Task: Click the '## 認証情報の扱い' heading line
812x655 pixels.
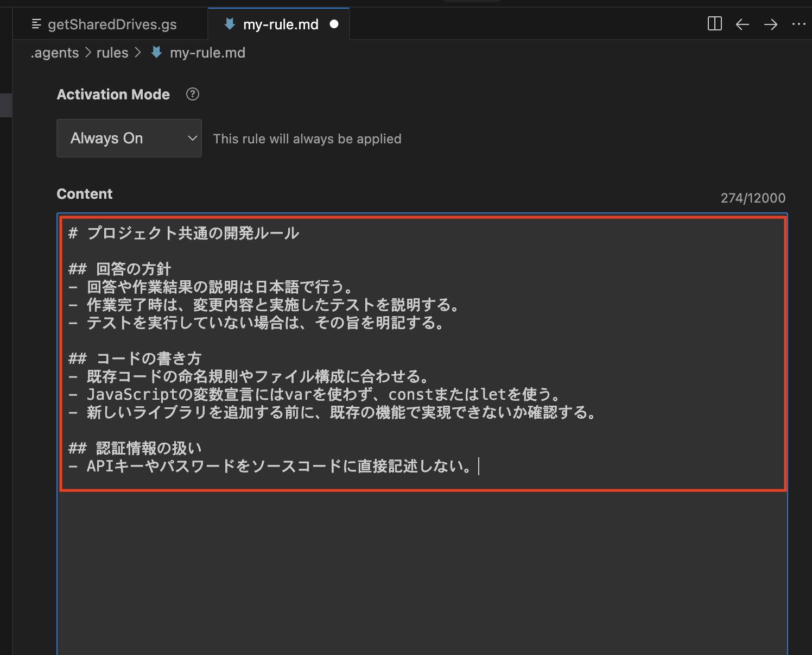Action: [x=135, y=449]
